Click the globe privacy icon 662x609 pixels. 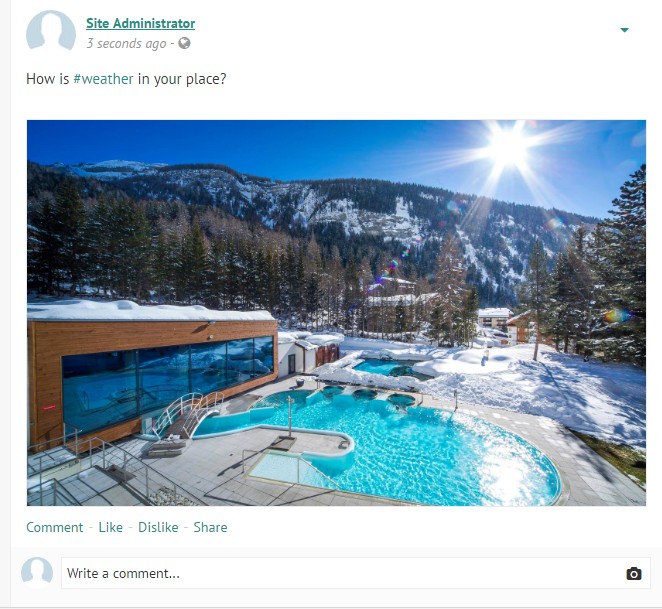pyautogui.click(x=184, y=43)
